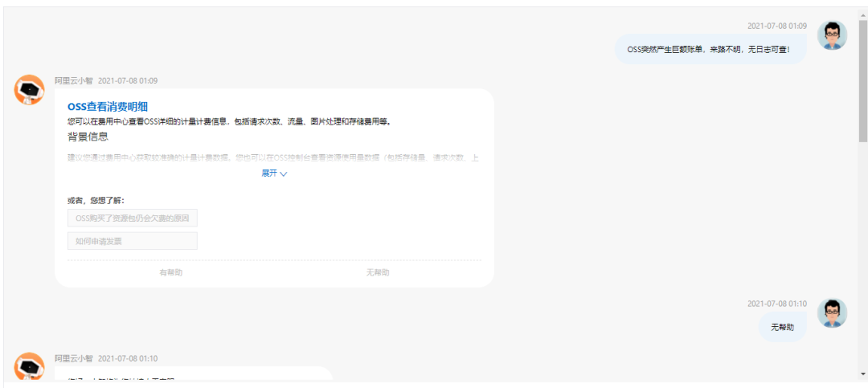Mark the answer as 无帮助 in card
The height and width of the screenshot is (388, 868).
378,272
